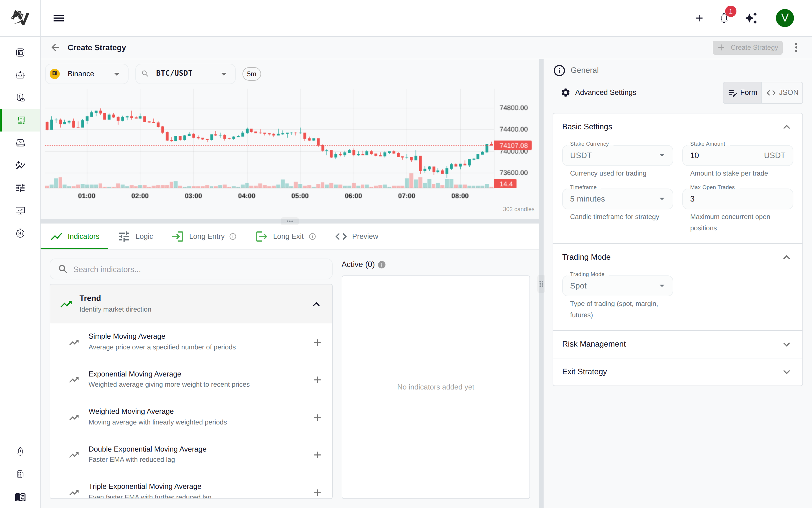Expand the Exit Strategy section
This screenshot has height=508, width=812.
[678, 372]
